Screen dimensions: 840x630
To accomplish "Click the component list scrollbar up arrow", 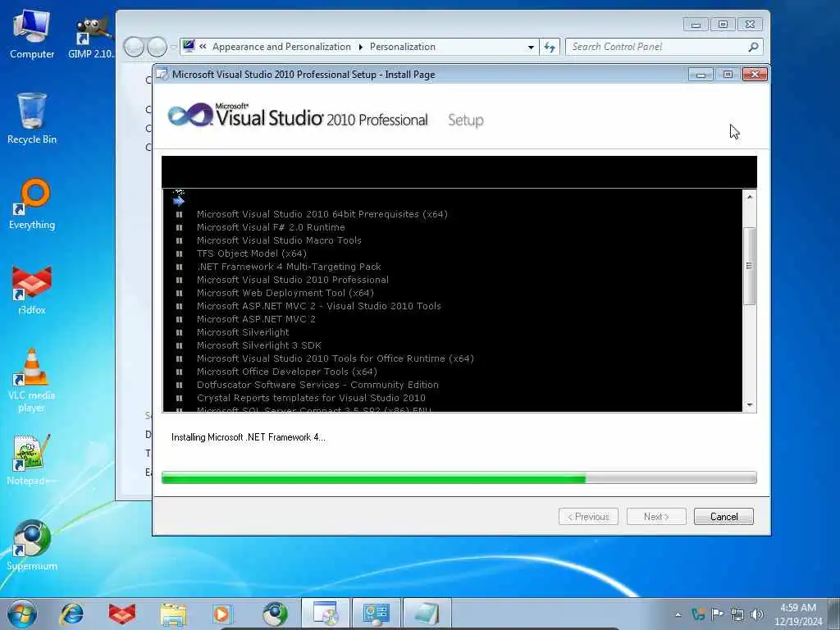I will (x=750, y=197).
